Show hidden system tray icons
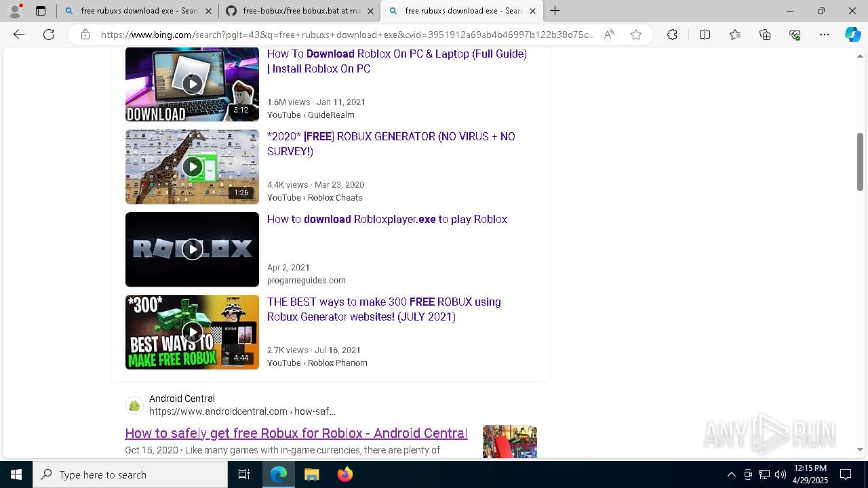 731,474
